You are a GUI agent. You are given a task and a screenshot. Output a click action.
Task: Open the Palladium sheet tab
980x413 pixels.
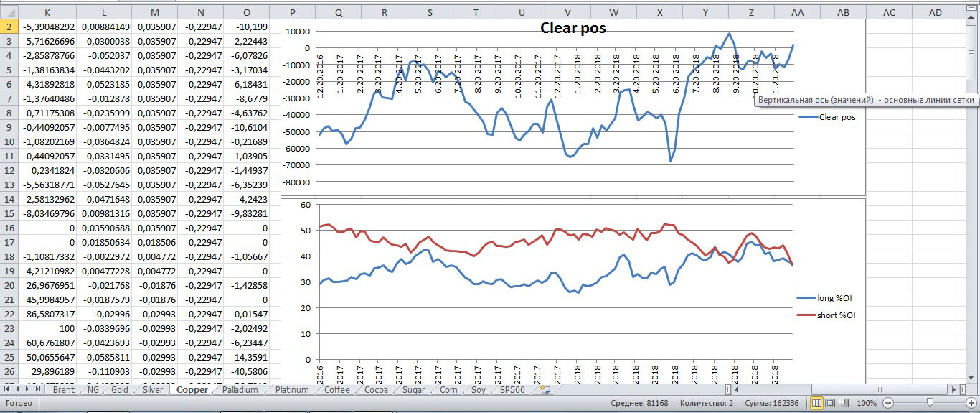pos(241,390)
